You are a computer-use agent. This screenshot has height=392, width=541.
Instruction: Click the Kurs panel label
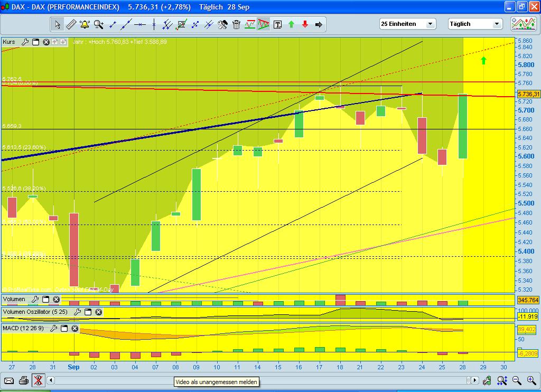click(x=9, y=42)
